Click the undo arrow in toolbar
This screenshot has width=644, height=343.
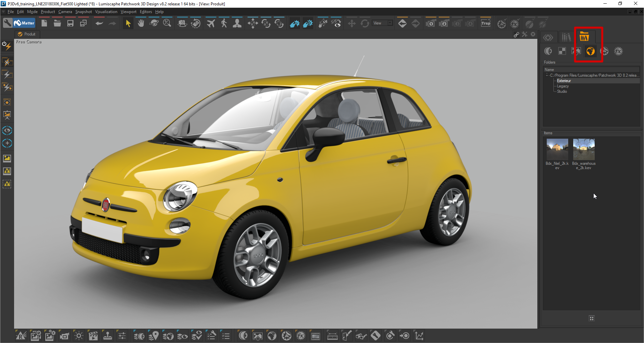pyautogui.click(x=99, y=23)
